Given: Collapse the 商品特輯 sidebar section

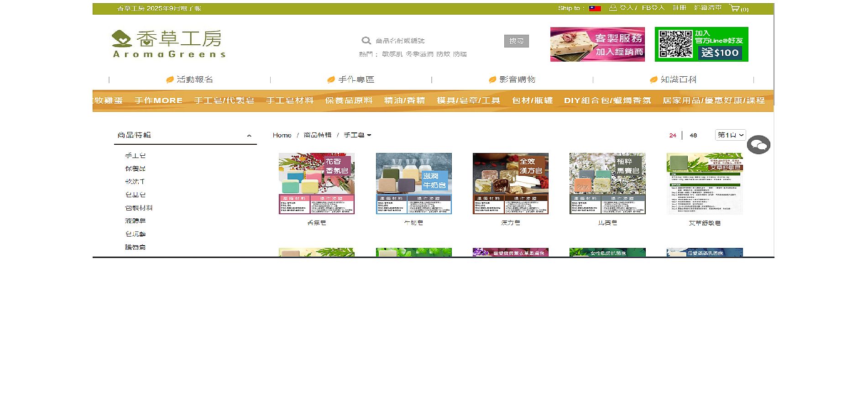Looking at the screenshot, I should [x=249, y=136].
